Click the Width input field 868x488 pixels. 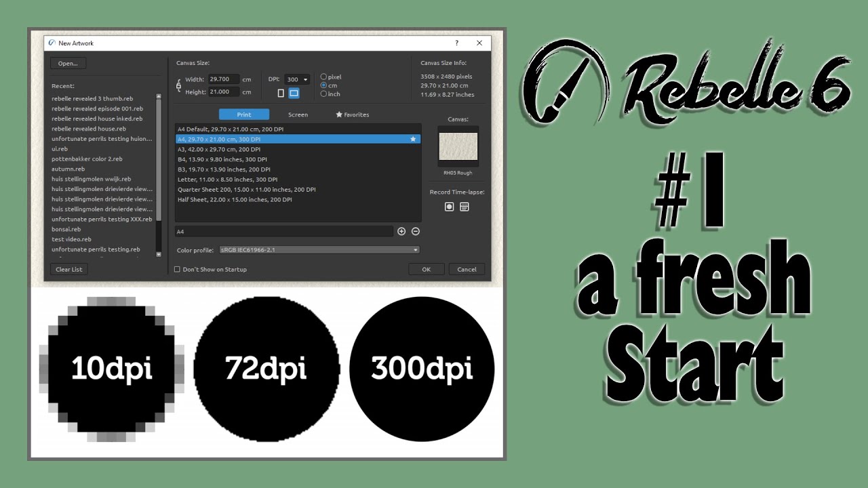tap(224, 79)
